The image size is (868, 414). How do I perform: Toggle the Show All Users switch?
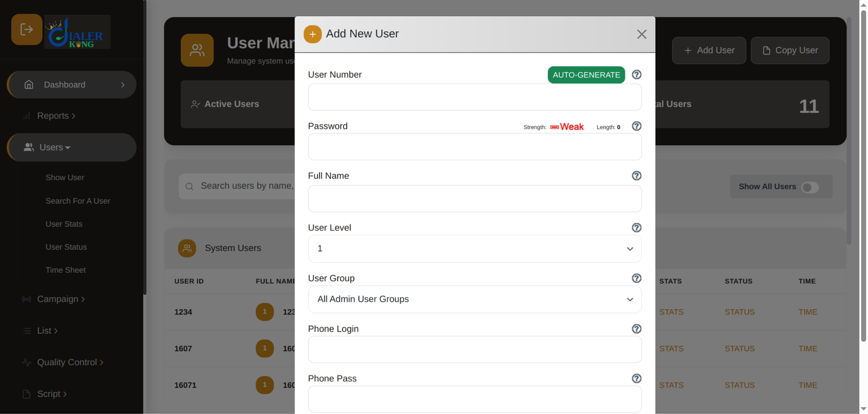pyautogui.click(x=810, y=187)
